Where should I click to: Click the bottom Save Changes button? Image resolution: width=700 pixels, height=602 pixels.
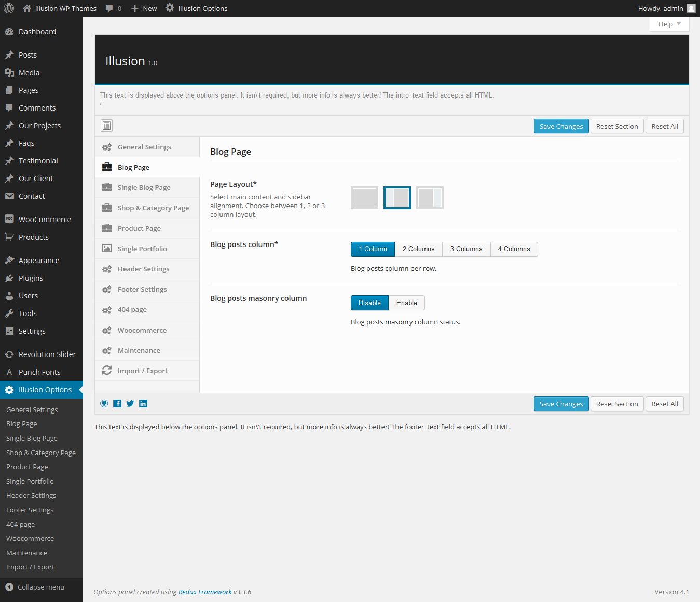561,404
